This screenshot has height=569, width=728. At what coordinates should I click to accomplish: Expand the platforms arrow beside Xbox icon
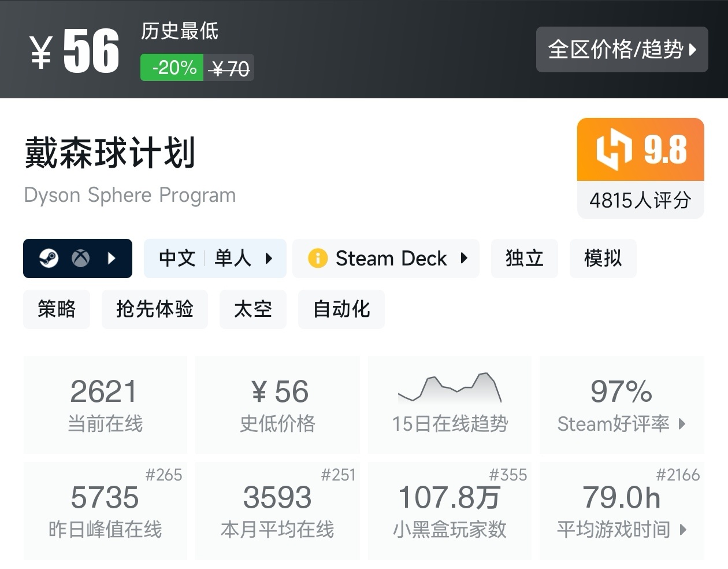point(112,258)
